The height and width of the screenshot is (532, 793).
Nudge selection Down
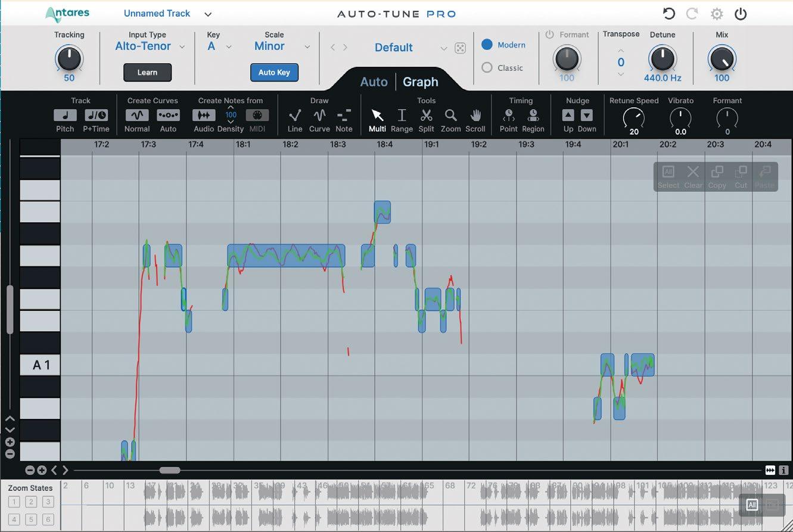point(587,116)
